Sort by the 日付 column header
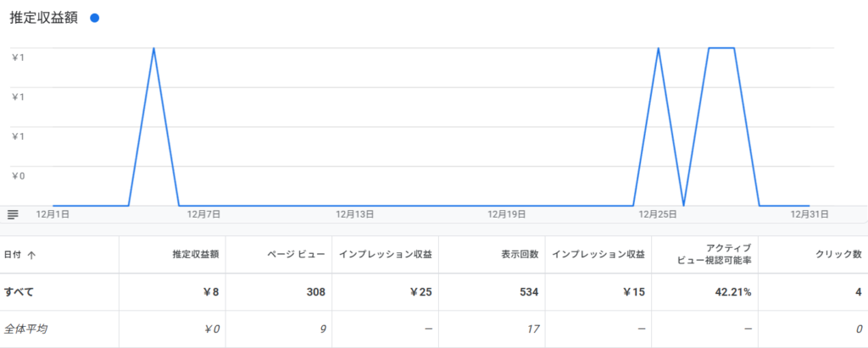This screenshot has width=868, height=348. 14,254
